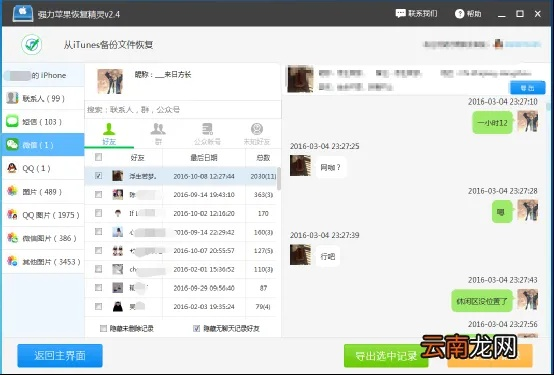Check the row dated 2016-02-01 15:36:52
Viewport: 554px width, 375px height.
pos(99,269)
